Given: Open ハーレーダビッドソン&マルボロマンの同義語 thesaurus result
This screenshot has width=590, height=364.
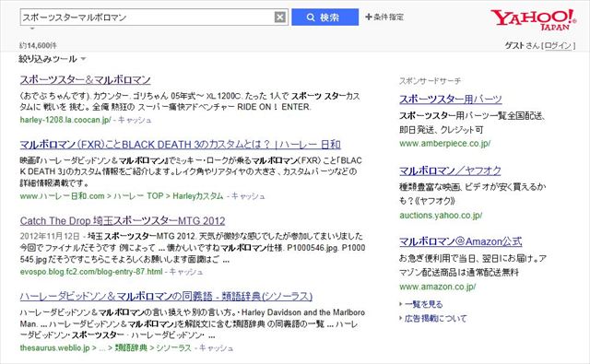Looking at the screenshot, I should (166, 297).
